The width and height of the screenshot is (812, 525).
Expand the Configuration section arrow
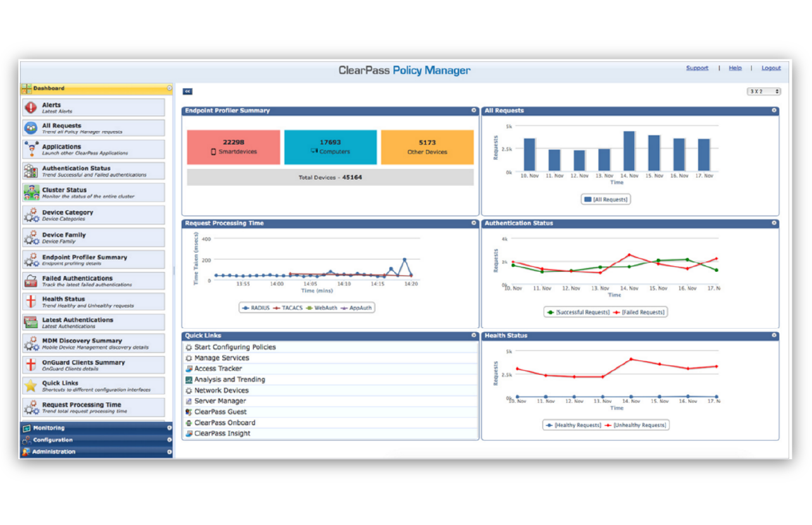[169, 440]
